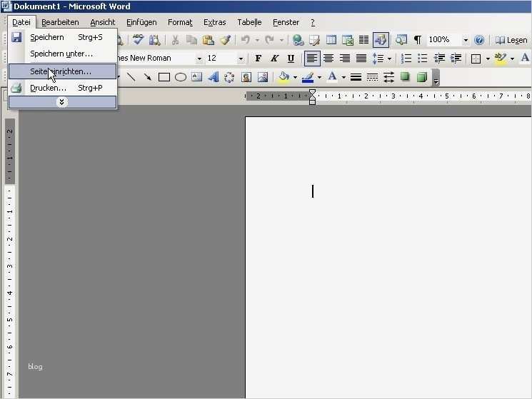Insert a hyperlink using globe icon

pyautogui.click(x=298, y=40)
